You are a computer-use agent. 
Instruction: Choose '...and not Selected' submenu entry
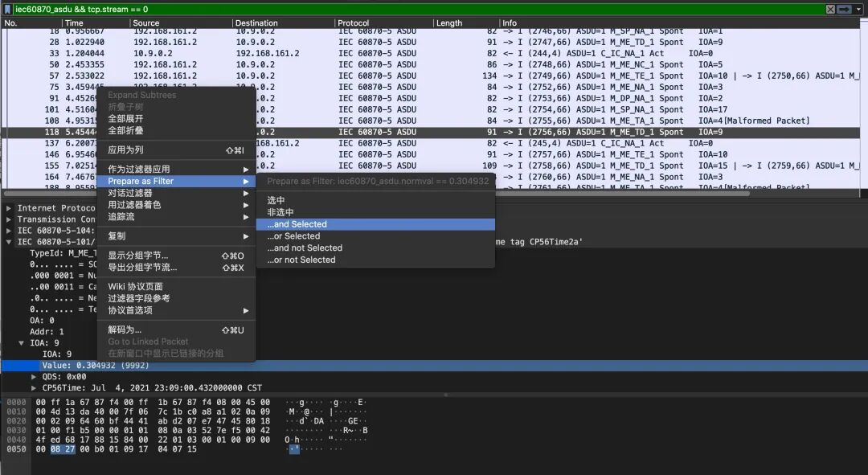(x=375, y=248)
